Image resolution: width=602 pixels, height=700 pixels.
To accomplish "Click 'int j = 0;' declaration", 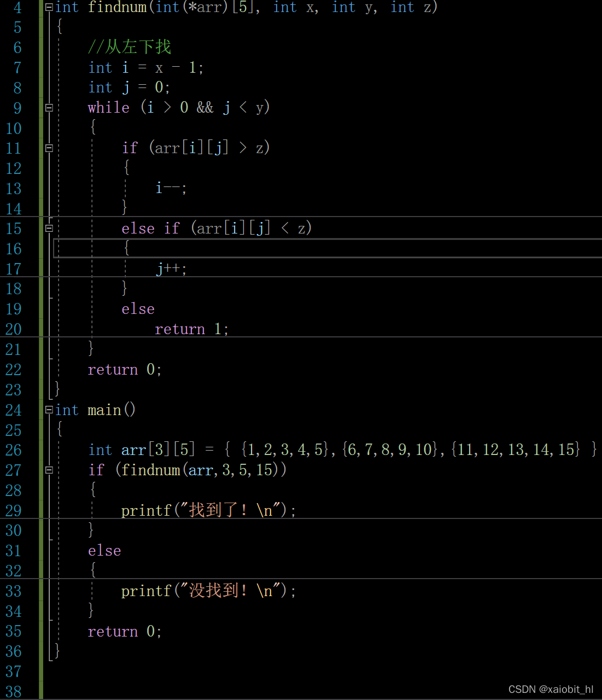I will click(x=129, y=87).
